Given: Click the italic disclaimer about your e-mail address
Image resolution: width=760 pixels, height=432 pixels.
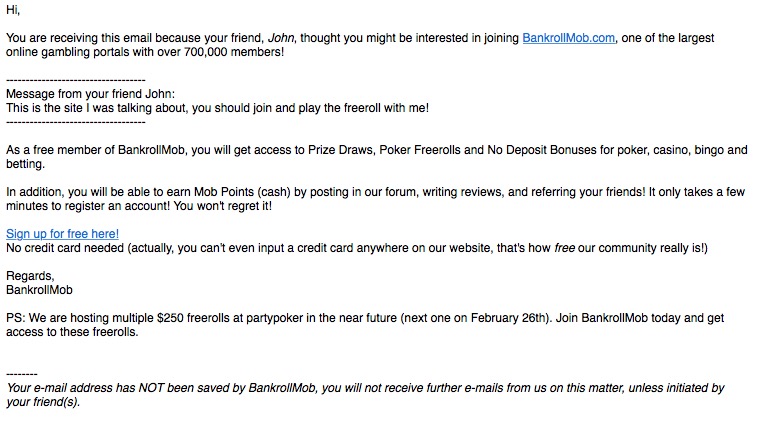Looking at the screenshot, I should [x=365, y=395].
